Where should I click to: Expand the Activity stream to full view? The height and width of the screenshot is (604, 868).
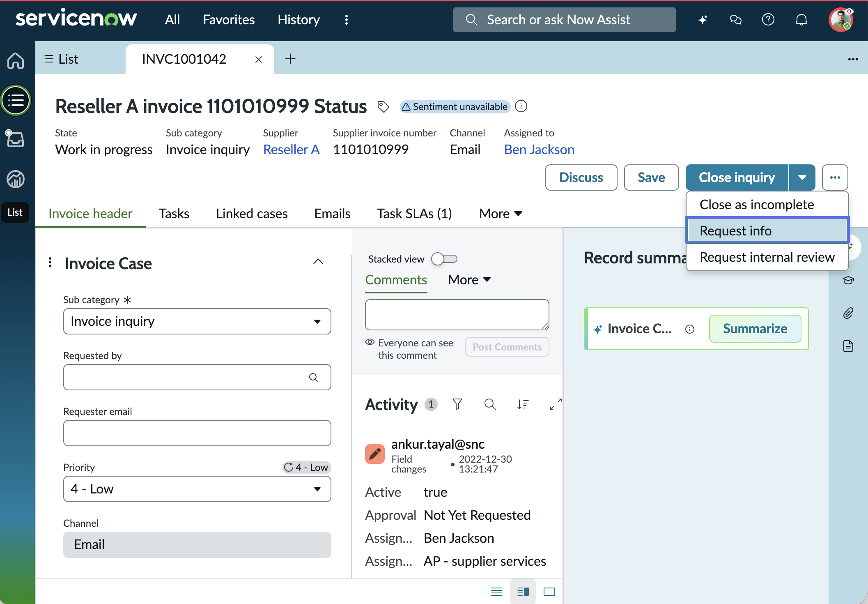(556, 404)
